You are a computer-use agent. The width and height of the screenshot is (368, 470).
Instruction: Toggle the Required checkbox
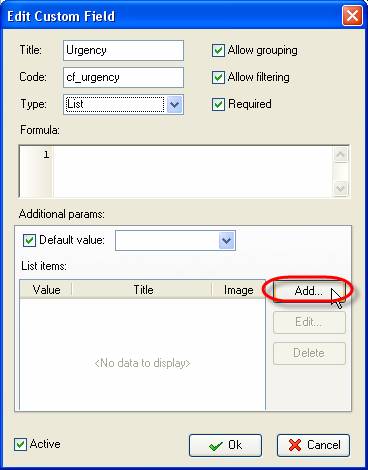pyautogui.click(x=218, y=104)
